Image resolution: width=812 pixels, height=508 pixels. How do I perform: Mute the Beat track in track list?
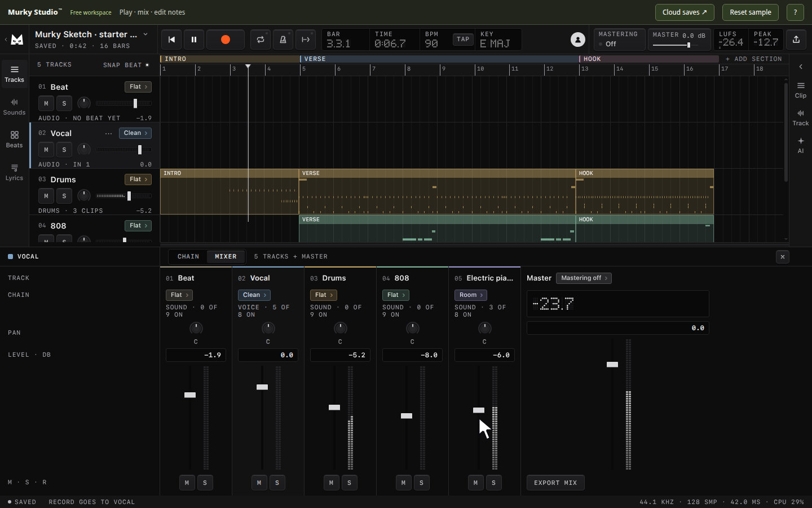[46, 103]
